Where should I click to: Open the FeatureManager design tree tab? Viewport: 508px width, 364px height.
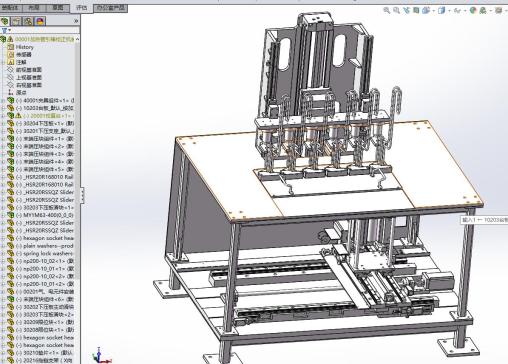click(5, 22)
